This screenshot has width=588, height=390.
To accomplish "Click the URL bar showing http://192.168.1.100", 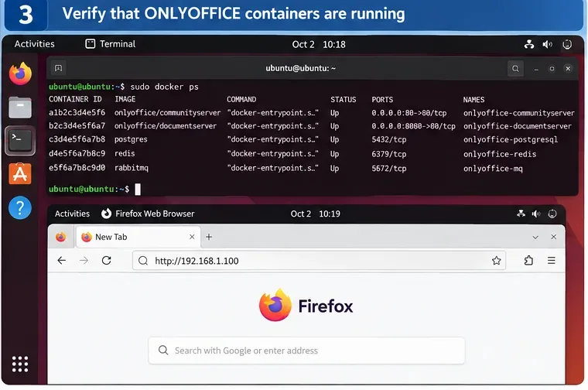I will (319, 261).
